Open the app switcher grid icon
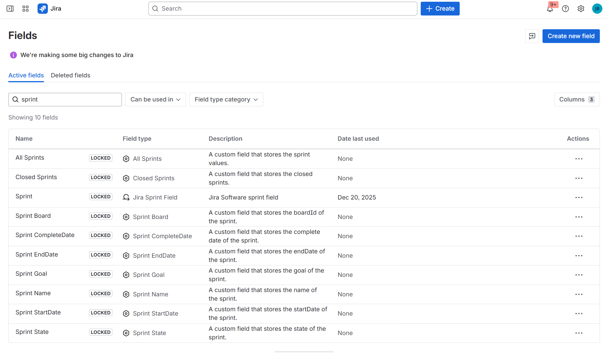Screen dimensions: 607x364 point(26,9)
